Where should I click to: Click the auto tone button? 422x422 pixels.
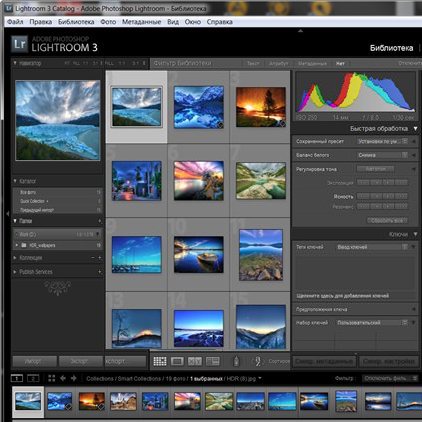point(375,169)
